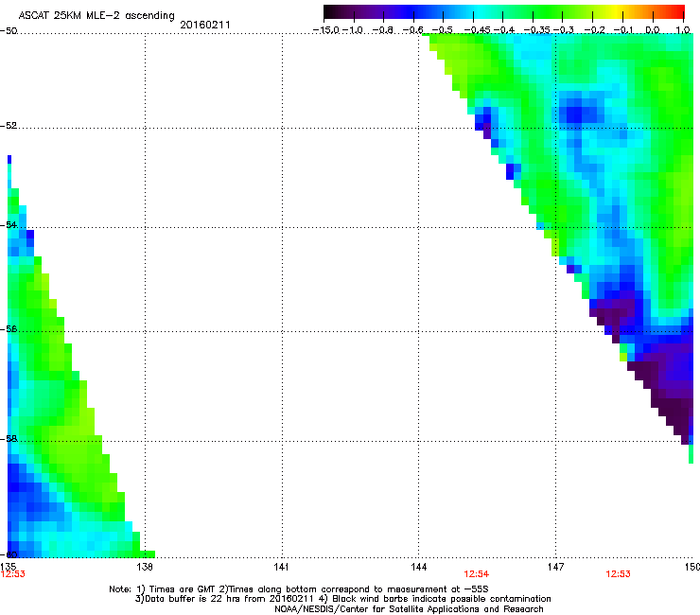Click the 144 longitude axis label
This screenshot has height=615, width=700.
(x=419, y=567)
